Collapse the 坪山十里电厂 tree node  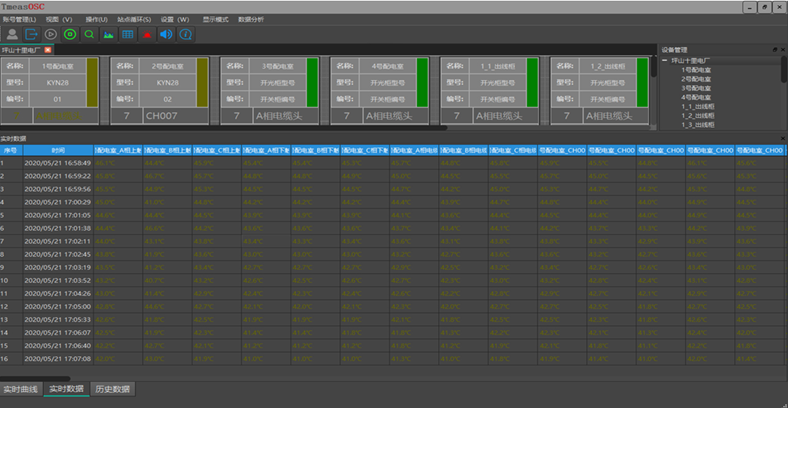coord(664,61)
